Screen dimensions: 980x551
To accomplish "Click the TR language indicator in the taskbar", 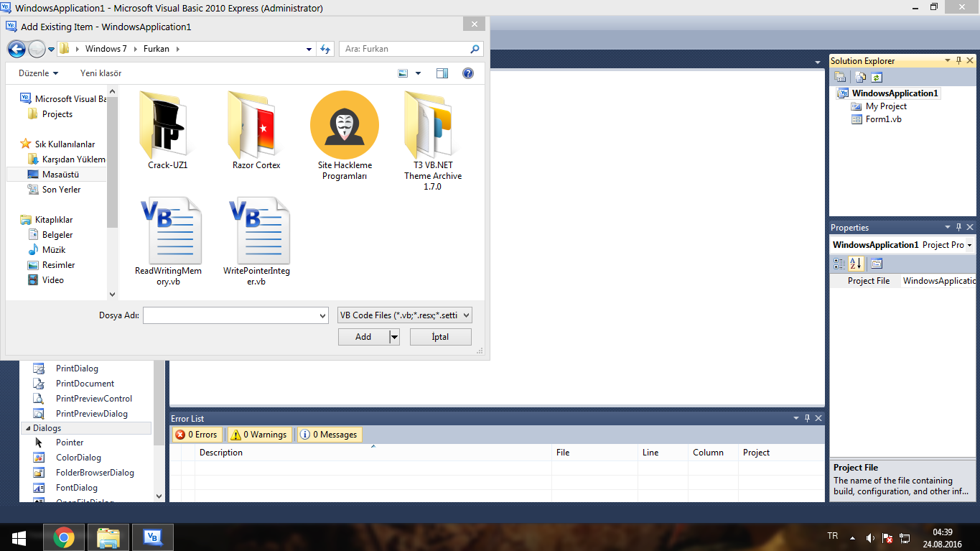I will 833,537.
